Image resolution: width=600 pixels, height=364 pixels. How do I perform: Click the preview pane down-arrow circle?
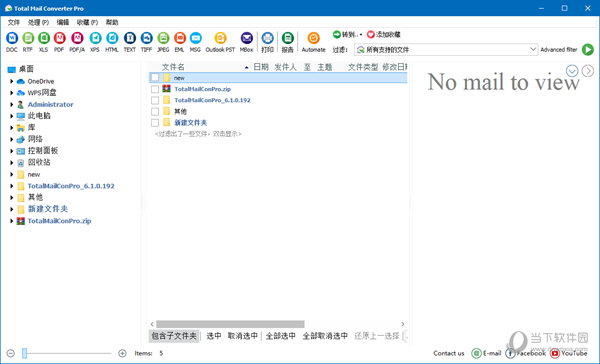tap(572, 71)
